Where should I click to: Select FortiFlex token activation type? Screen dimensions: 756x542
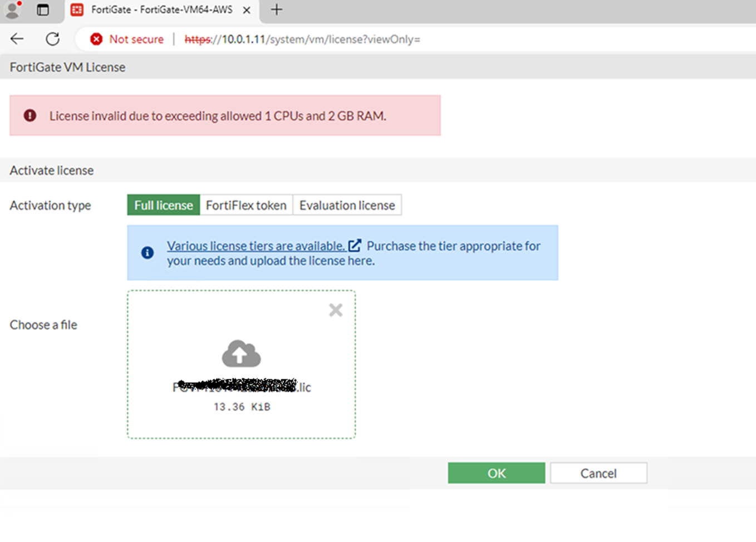[246, 205]
